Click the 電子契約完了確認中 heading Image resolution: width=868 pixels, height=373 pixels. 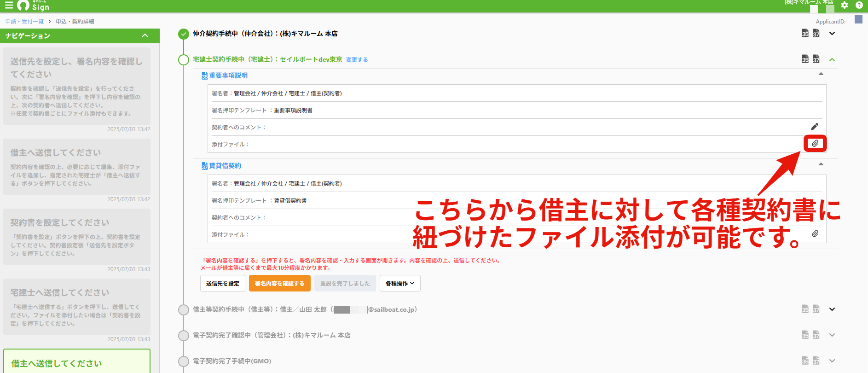272,335
